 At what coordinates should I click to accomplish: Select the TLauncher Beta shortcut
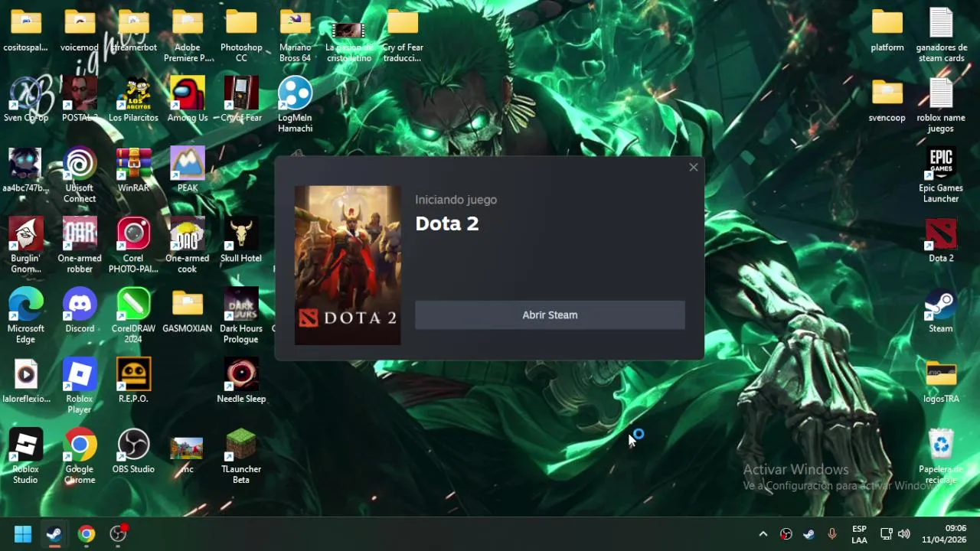point(241,457)
